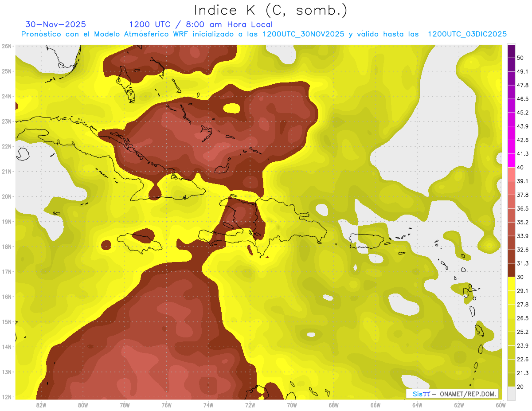The image size is (532, 411).
Task: Click the "Indice K (C, somb.)" title
Action: pos(270,10)
